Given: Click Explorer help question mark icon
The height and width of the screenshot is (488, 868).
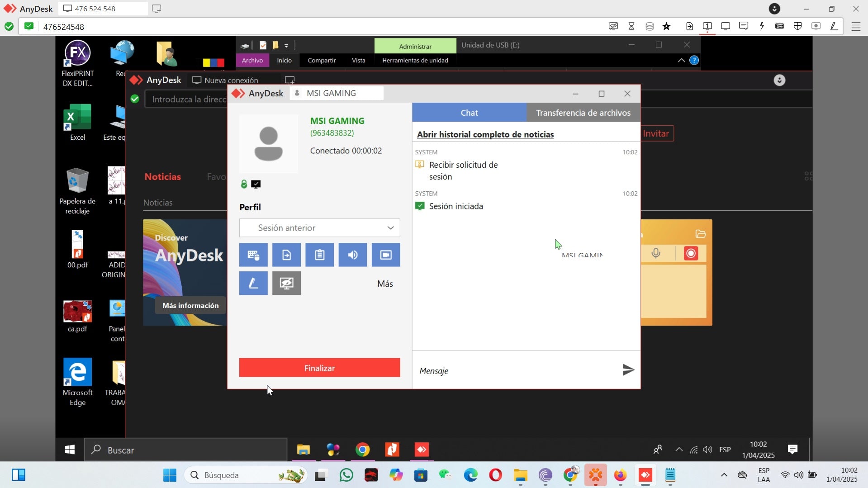Looking at the screenshot, I should 694,60.
